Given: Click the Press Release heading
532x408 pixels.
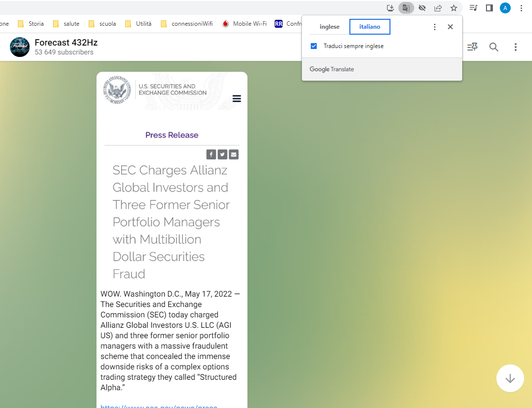Looking at the screenshot, I should click(172, 135).
